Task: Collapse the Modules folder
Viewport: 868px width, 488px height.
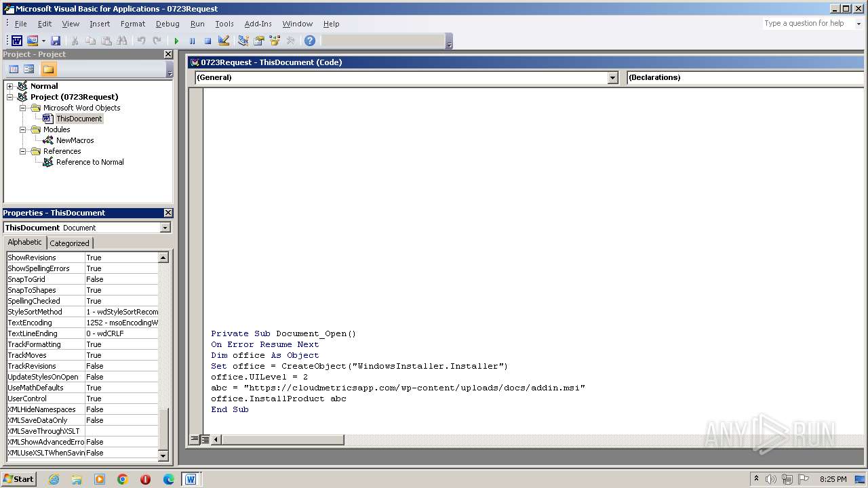Action: [x=22, y=129]
